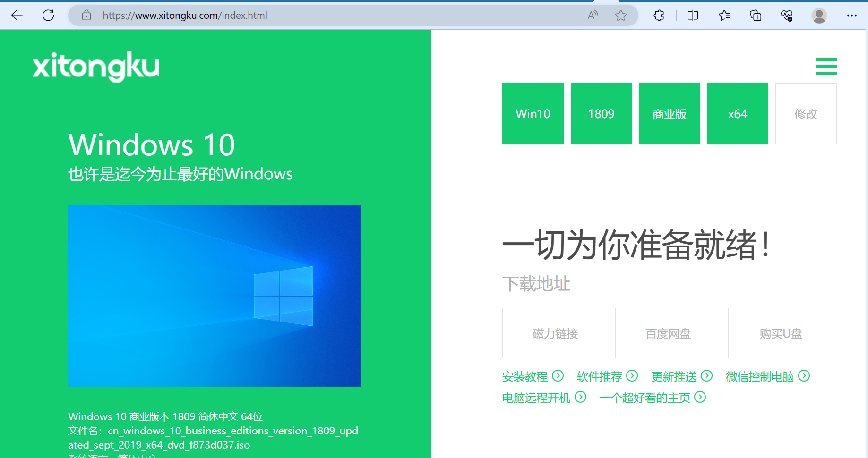868x458 pixels.
Task: Open the 百度网盘 download option
Action: pyautogui.click(x=667, y=333)
